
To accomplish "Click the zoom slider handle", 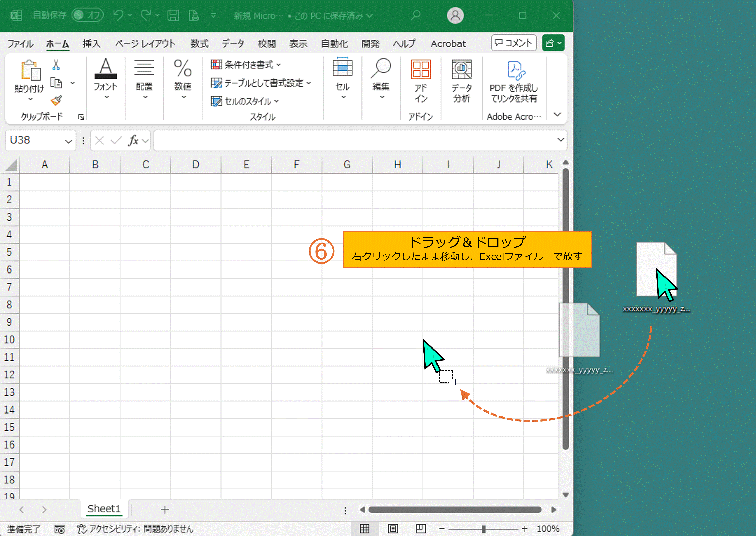I will pos(483,529).
